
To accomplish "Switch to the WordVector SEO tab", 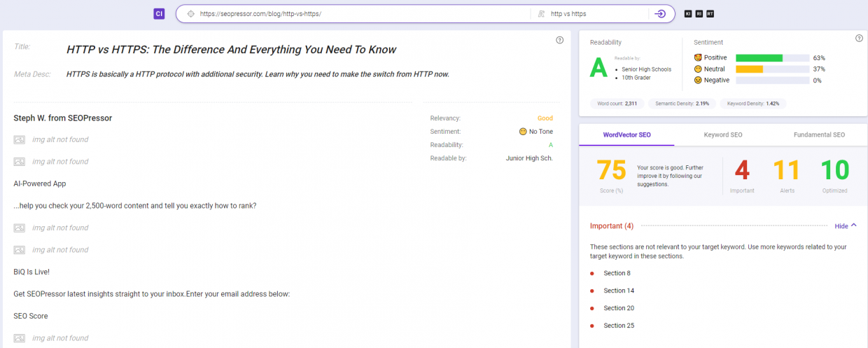I will (626, 134).
